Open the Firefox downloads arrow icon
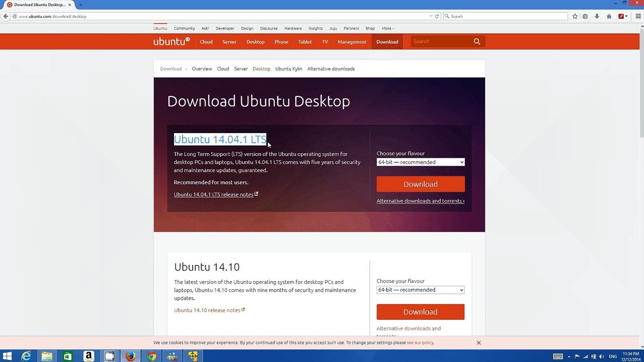The height and width of the screenshot is (362, 644). (597, 16)
